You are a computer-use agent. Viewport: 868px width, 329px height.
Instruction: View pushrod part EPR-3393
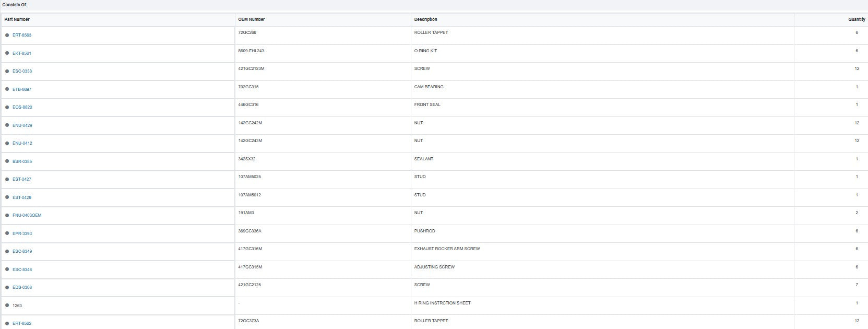pyautogui.click(x=22, y=233)
